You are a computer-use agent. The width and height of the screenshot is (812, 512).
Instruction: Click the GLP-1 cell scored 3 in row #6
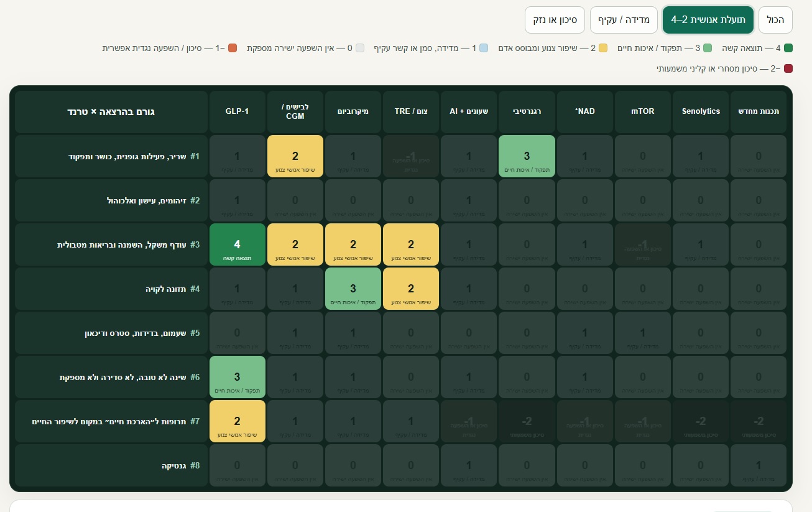click(x=237, y=377)
